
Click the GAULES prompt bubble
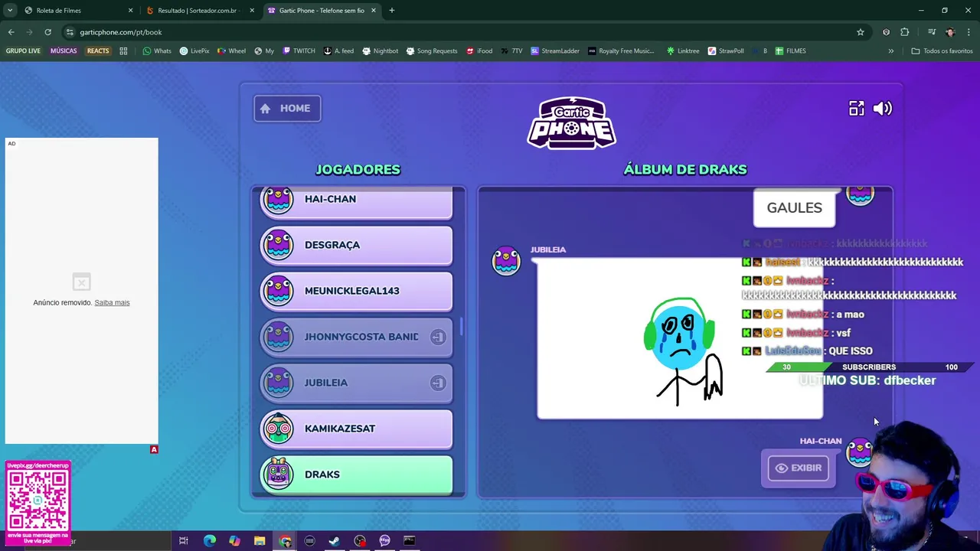tap(794, 208)
